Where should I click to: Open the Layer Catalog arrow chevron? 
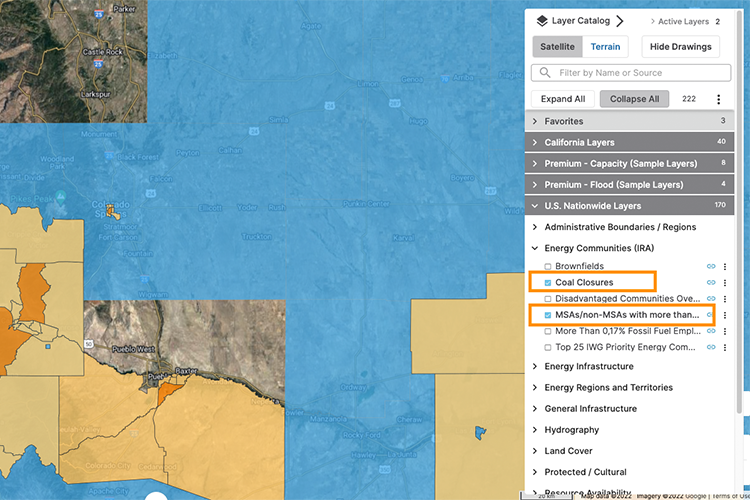tap(619, 21)
